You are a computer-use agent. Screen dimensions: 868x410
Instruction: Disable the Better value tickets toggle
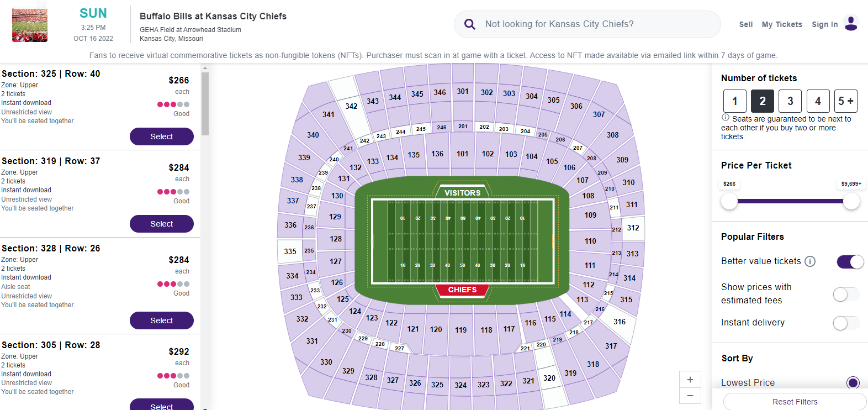[850, 261]
